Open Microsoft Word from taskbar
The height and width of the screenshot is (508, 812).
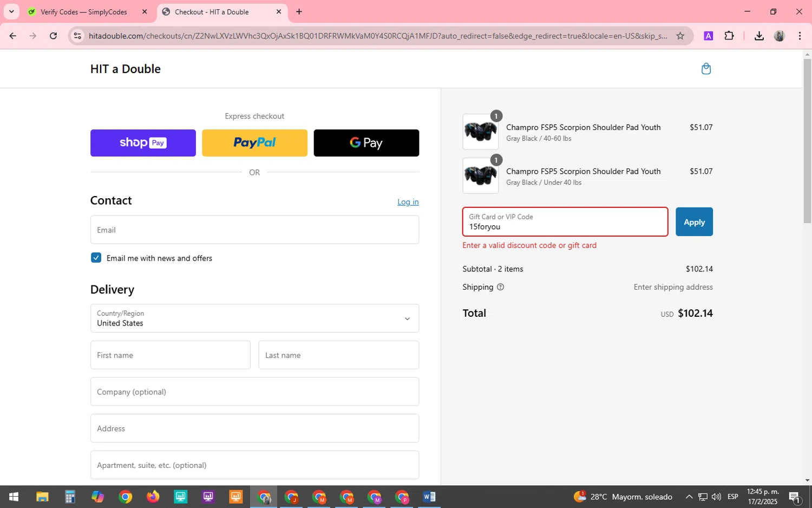tap(429, 497)
